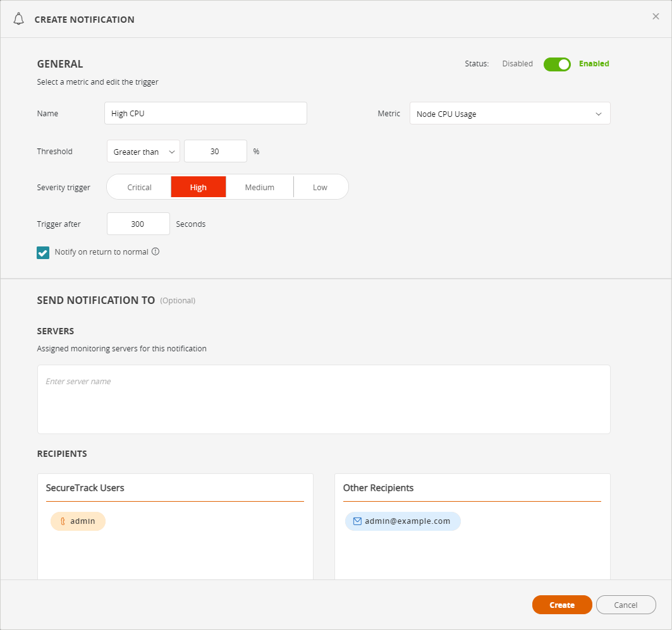Close the Create Notification dialog
Screen dimensions: 672x630
pyautogui.click(x=656, y=16)
